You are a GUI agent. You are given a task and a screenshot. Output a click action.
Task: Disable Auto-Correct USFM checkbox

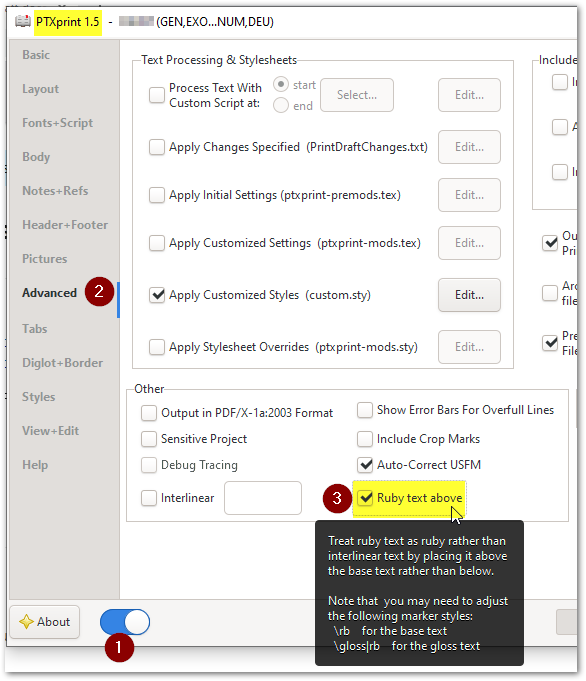coord(365,465)
